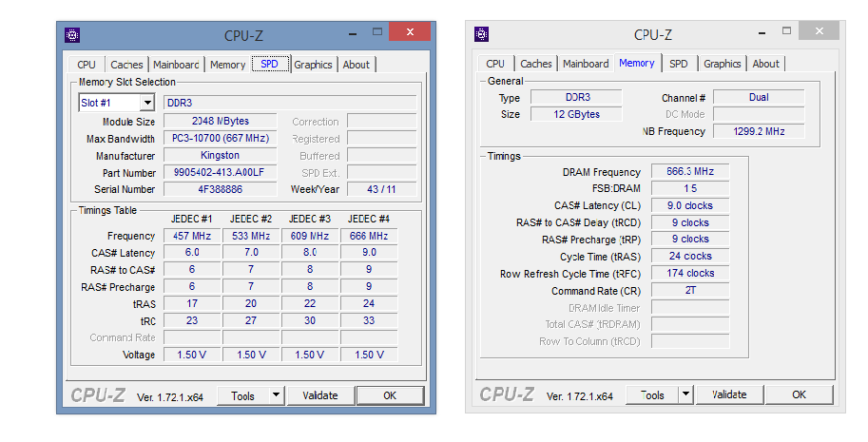
Task: Click Tools button in the left window
Action: [242, 395]
